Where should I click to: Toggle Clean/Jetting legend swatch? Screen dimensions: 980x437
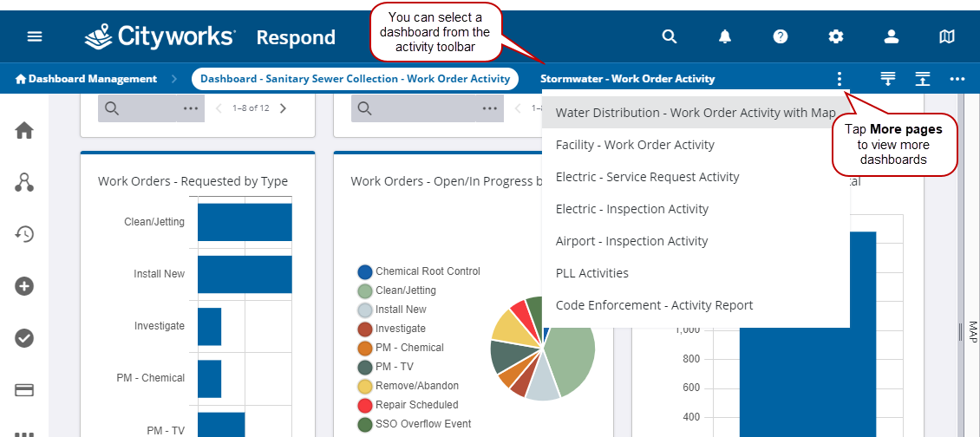coord(365,290)
